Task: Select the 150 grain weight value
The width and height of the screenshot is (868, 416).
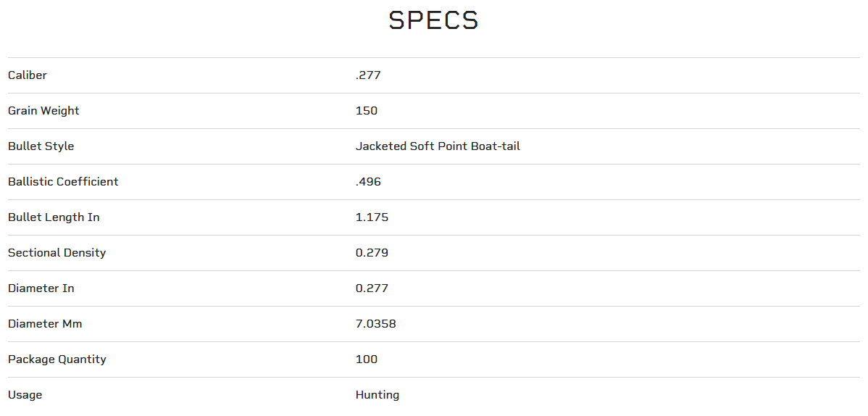Action: click(x=367, y=111)
